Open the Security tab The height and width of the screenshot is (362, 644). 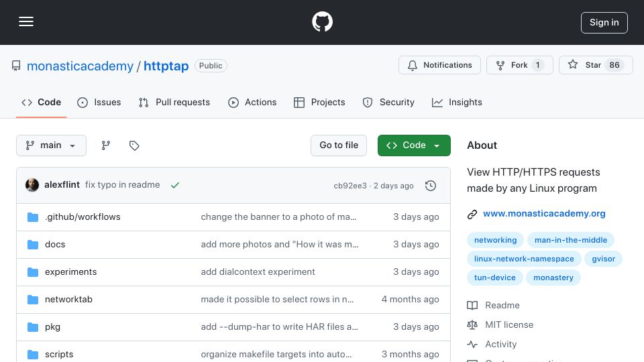click(388, 102)
